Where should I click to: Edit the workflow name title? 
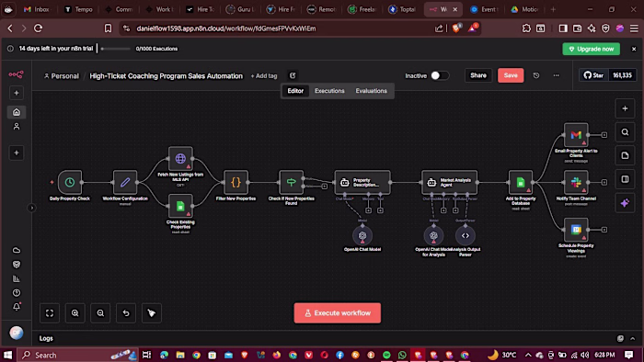pos(166,76)
